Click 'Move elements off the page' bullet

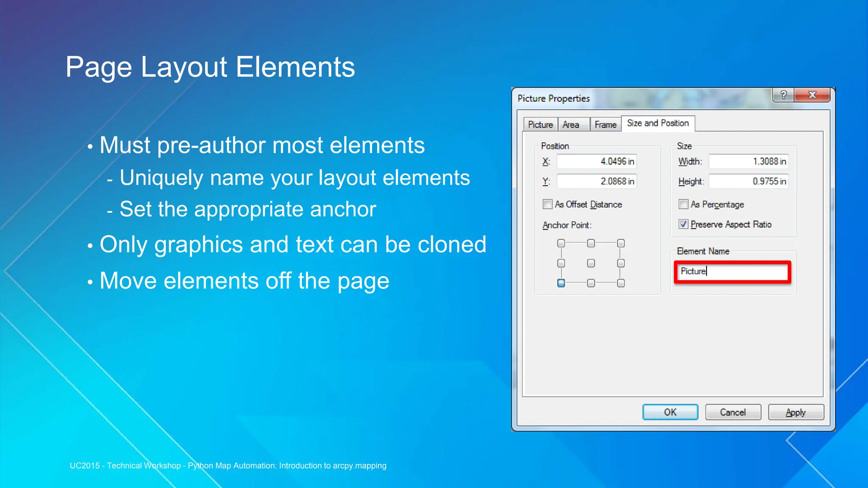244,281
